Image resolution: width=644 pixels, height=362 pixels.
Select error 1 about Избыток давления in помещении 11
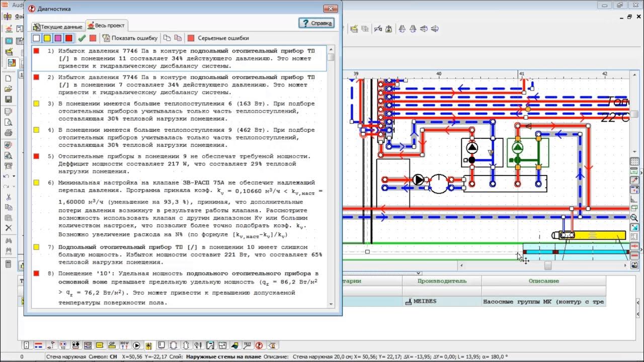coord(179,58)
